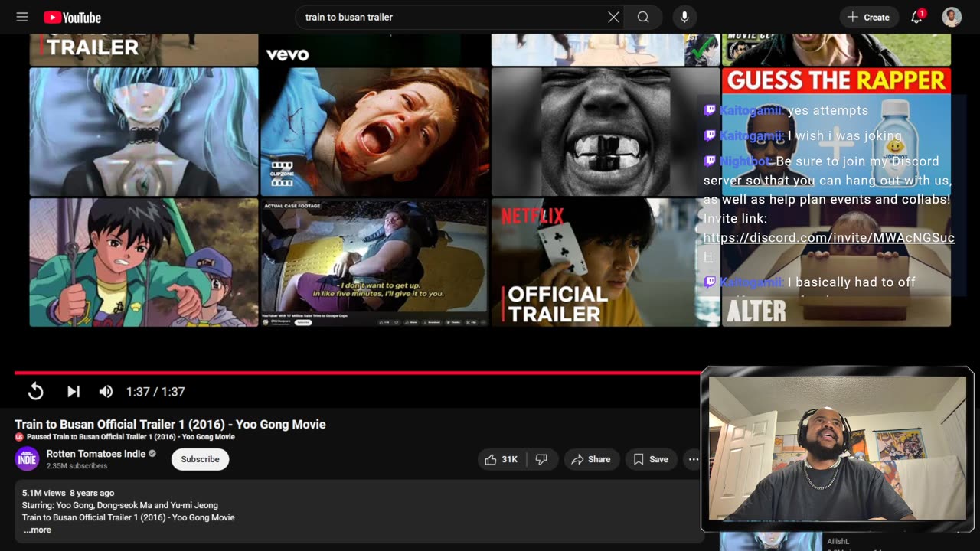Open Rotten Tomatoes Indie channel avatar
The image size is (980, 551).
click(27, 459)
